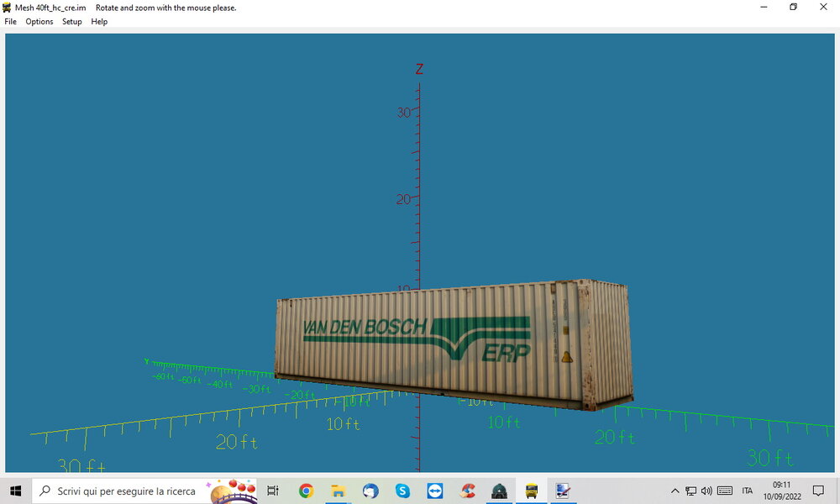Open Skype from the taskbar

pos(402,491)
